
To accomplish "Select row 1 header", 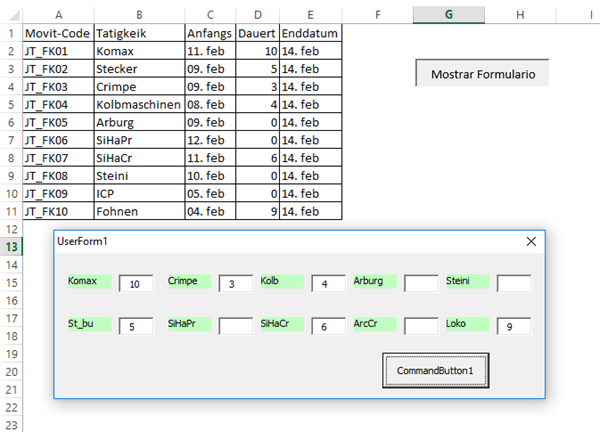I will point(11,33).
